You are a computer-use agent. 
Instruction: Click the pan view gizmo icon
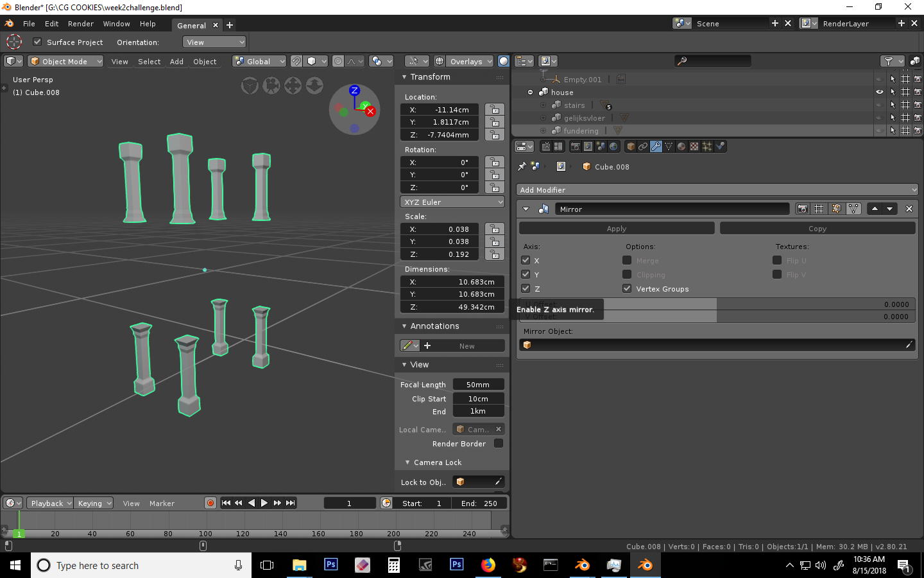(293, 85)
